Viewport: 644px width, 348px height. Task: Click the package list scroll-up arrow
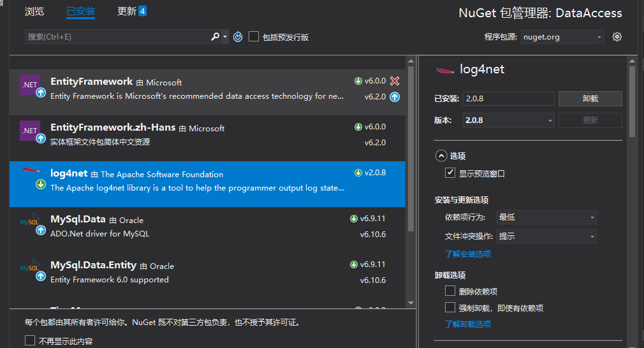(411, 61)
